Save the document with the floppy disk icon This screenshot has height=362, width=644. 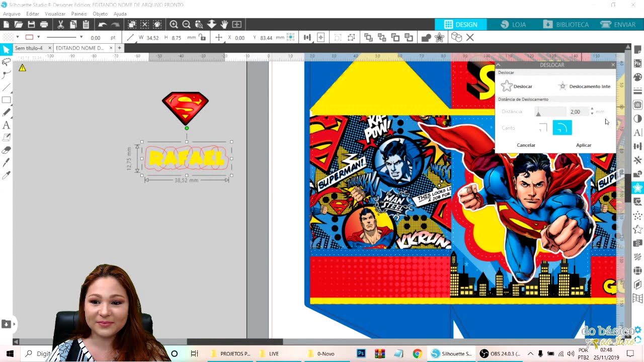pyautogui.click(x=31, y=25)
